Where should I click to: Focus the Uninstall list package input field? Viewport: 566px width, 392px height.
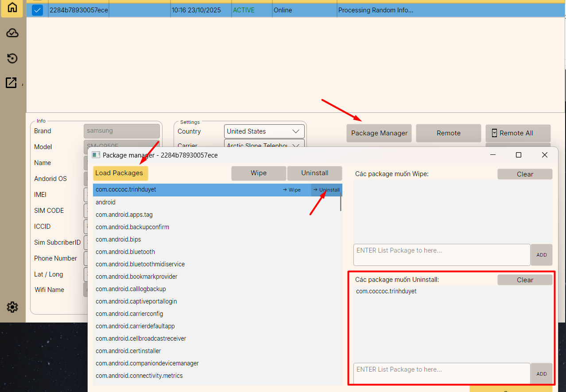pos(442,373)
